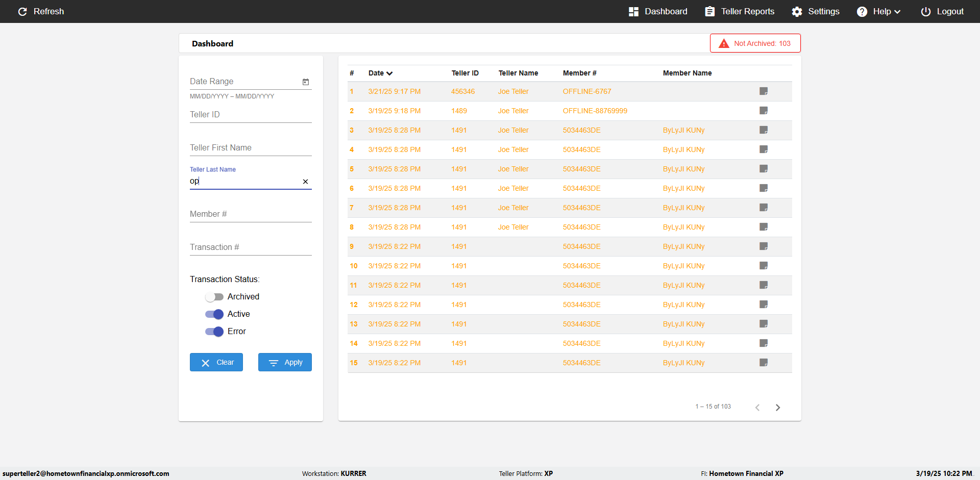
Task: Click the Not Archived: 103 alert
Action: click(755, 43)
